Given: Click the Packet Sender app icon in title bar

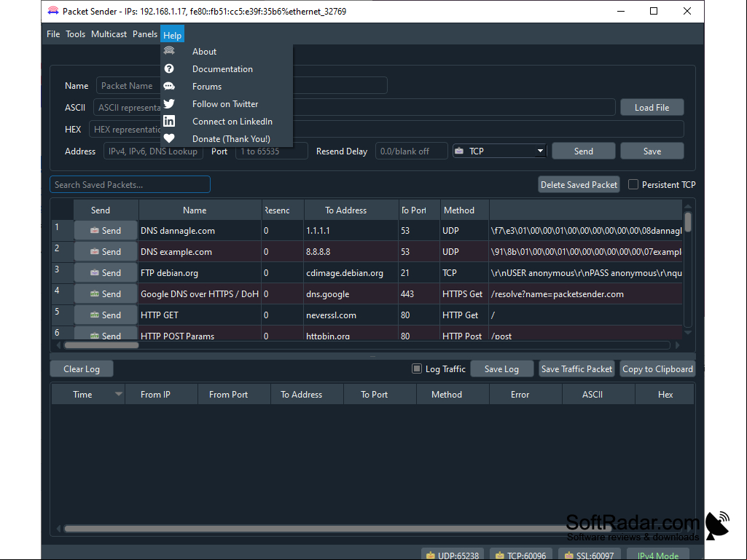Looking at the screenshot, I should (53, 11).
